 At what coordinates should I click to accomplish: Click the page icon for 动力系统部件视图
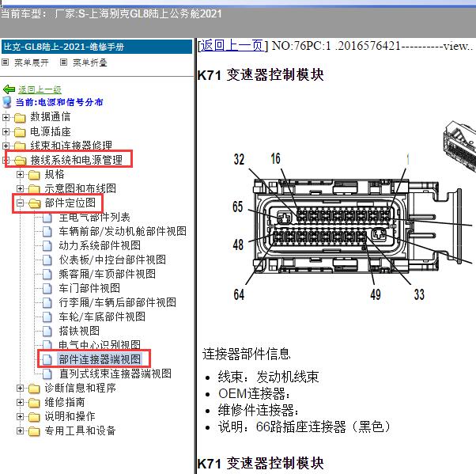47,246
